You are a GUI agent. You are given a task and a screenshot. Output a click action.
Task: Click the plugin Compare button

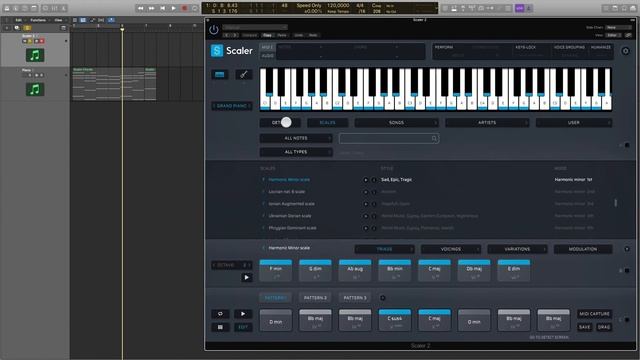click(x=249, y=36)
